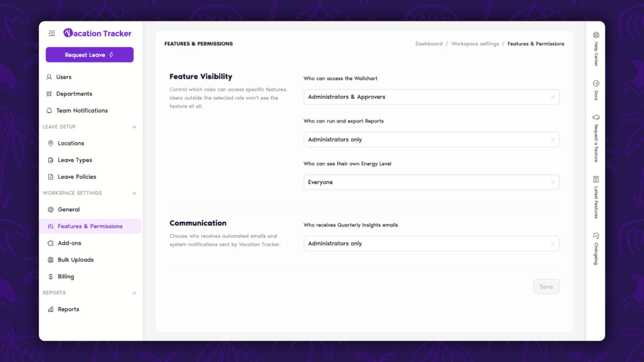The height and width of the screenshot is (362, 644).
Task: Collapse the LEAVE SETUP section
Action: coord(134,127)
